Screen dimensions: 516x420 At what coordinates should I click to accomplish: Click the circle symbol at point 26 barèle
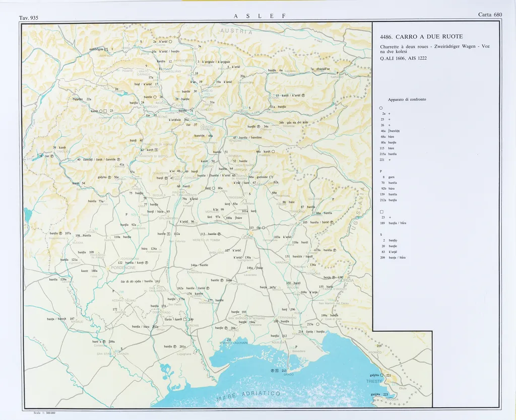click(155, 97)
